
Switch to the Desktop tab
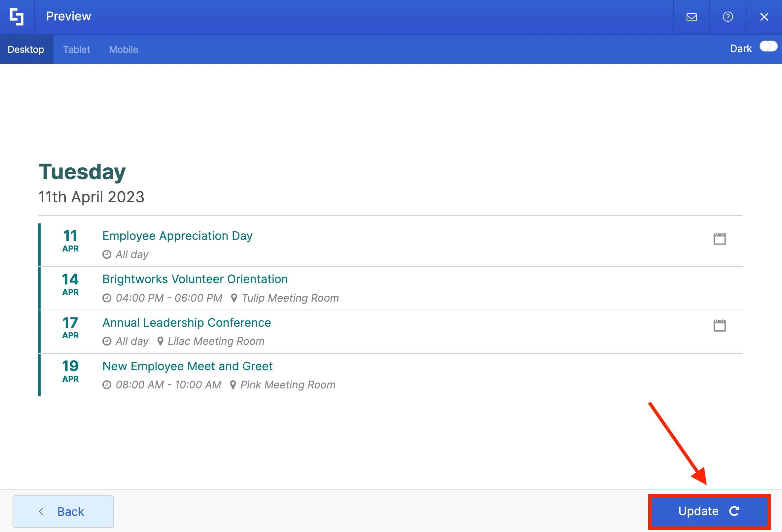point(26,50)
